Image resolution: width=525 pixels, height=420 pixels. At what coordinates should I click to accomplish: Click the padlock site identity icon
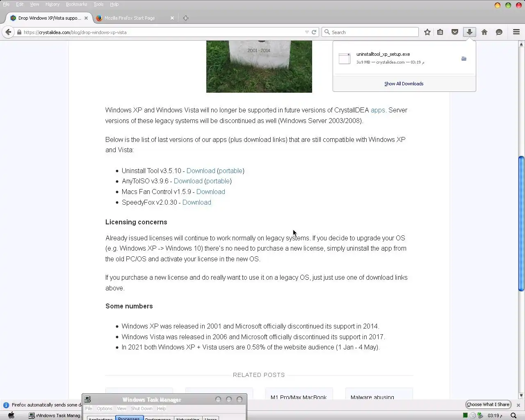click(19, 32)
